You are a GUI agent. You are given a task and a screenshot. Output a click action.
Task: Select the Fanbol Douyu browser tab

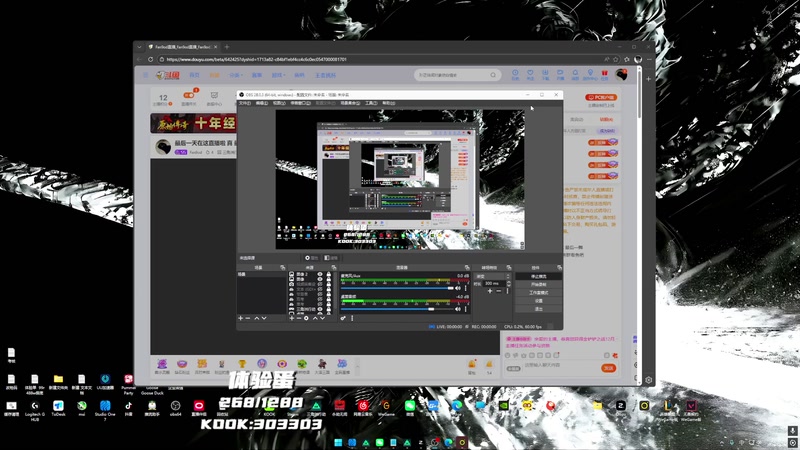point(183,46)
